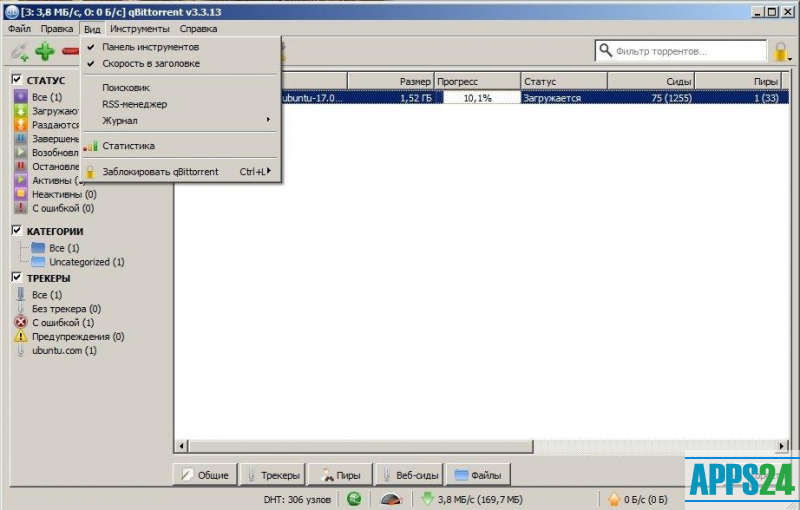The width and height of the screenshot is (800, 510).
Task: Switch to the Пиры tab
Action: pos(340,475)
